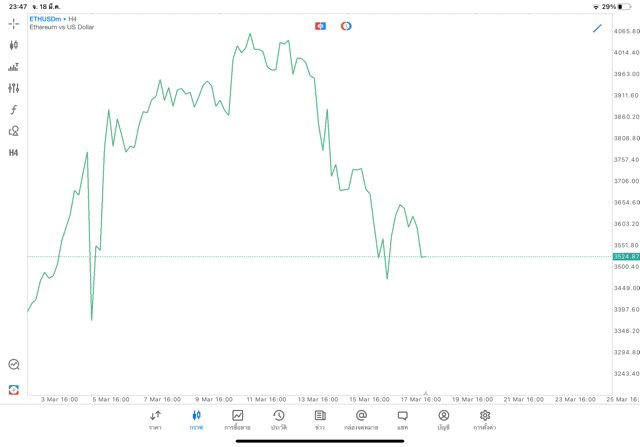Open the ราคา (Quotes) tab
The width and height of the screenshot is (640, 447).
(x=155, y=419)
